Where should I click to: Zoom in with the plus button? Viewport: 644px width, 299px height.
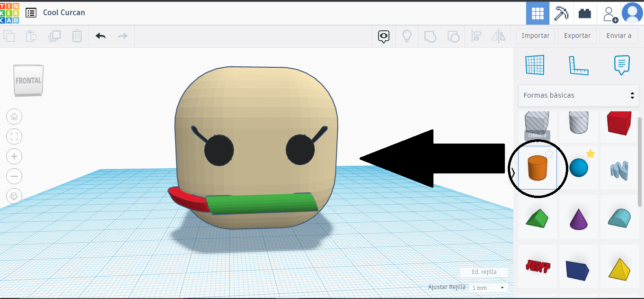(14, 156)
